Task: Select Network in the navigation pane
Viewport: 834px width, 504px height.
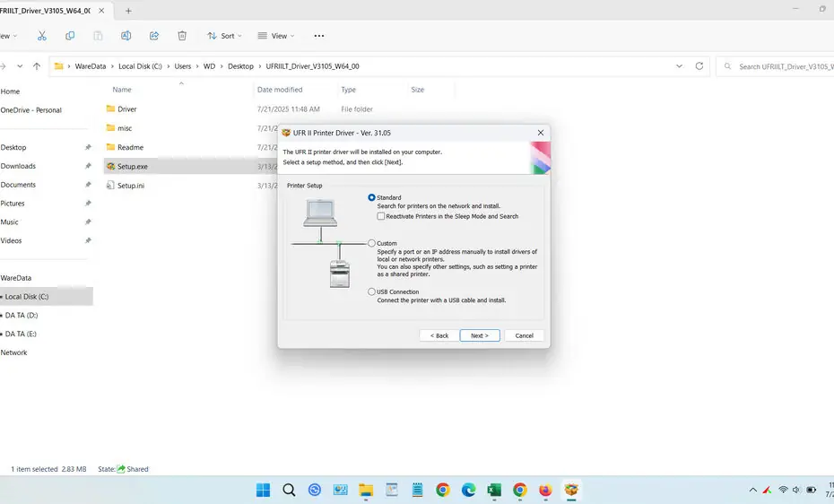Action: 13,352
